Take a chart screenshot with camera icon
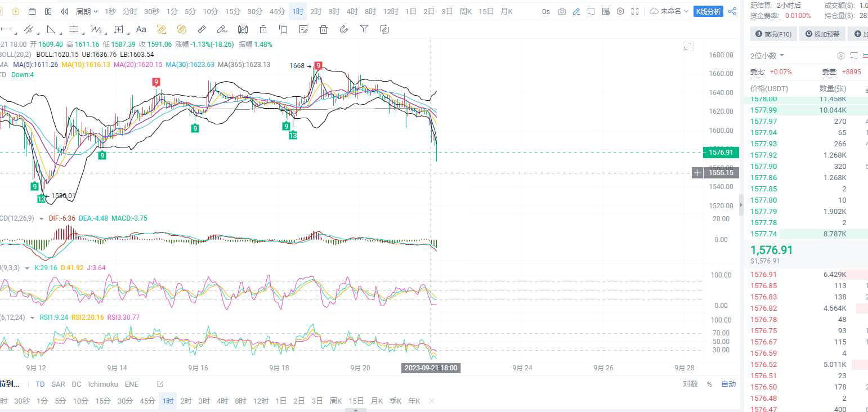This screenshot has height=412, width=868. click(562, 11)
